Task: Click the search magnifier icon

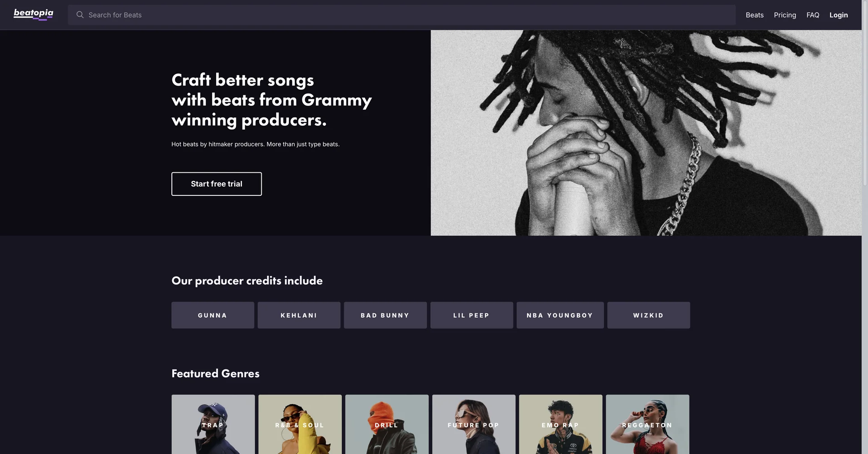Action: click(x=80, y=15)
